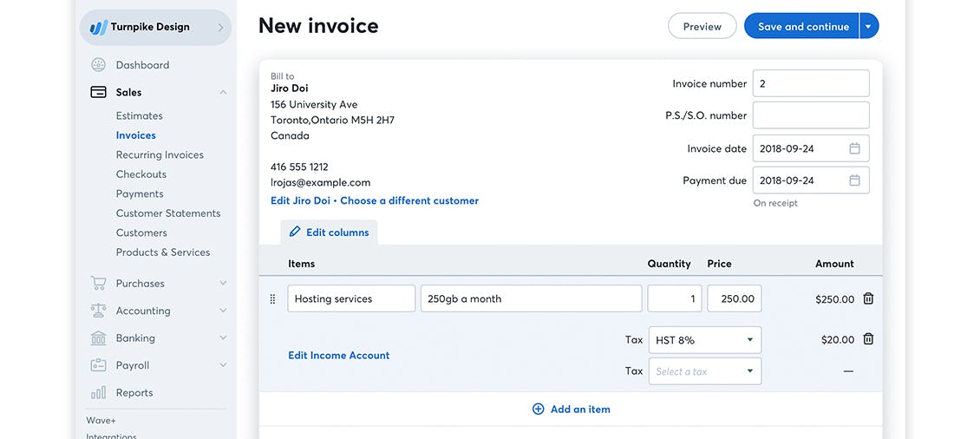Click the Reports bar chart icon
980x439 pixels.
pos(98,393)
